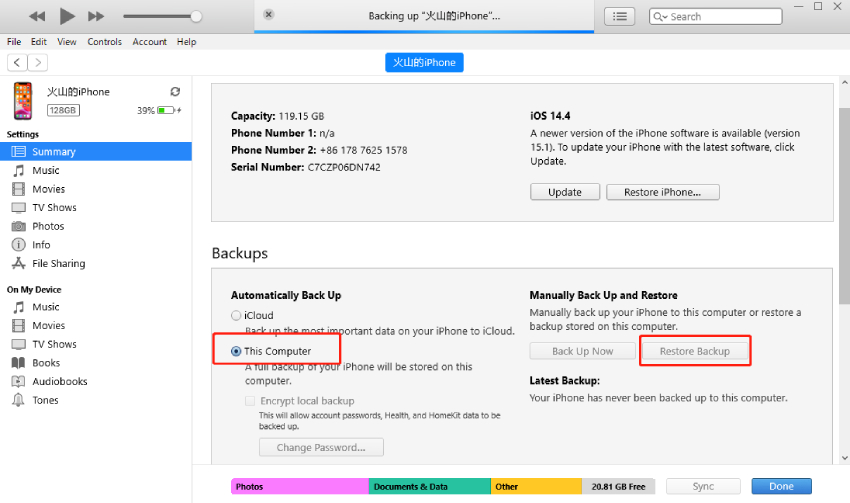Open File Sharing in the sidebar
This screenshot has width=850, height=503.
tap(96, 263)
